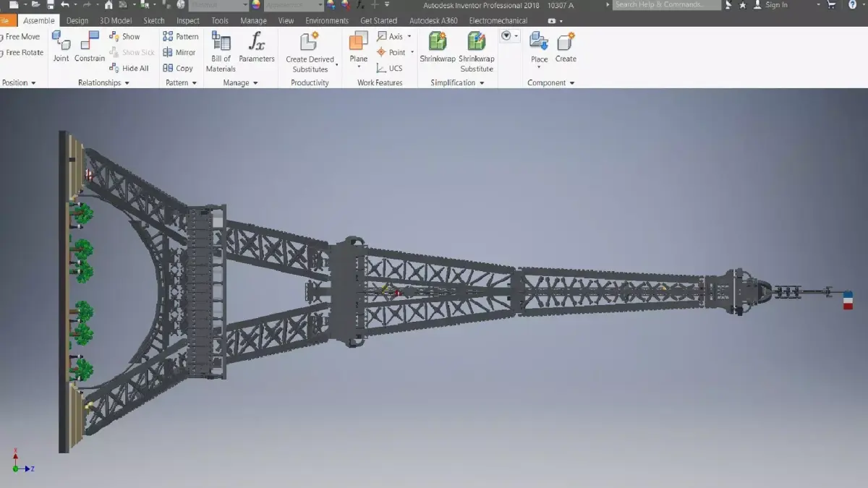Open the Bill of Materials
868x488 pixels.
pos(221,51)
